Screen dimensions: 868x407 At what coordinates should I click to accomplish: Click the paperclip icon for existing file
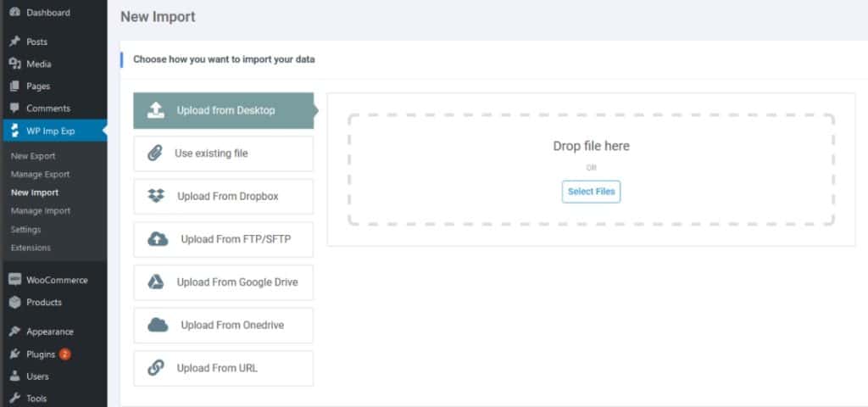click(x=155, y=153)
